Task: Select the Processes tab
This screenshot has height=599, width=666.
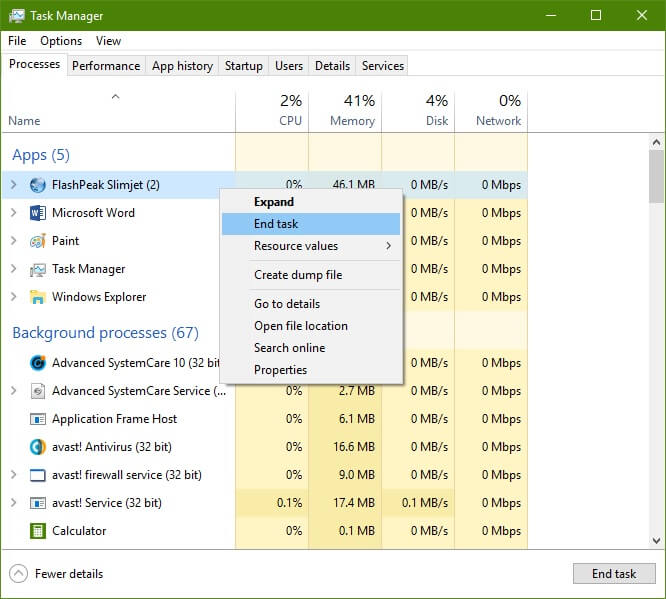Action: [x=34, y=64]
